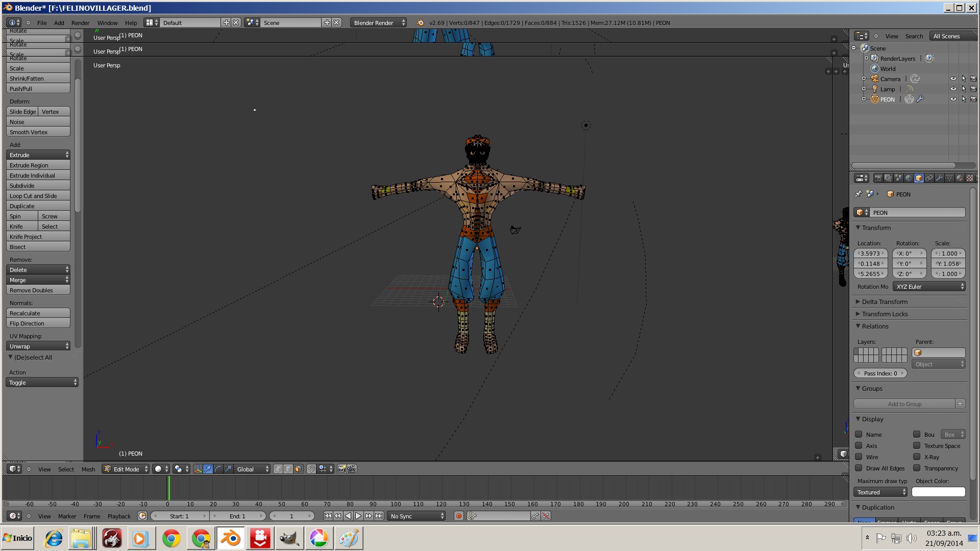This screenshot has width=980, height=551.
Task: Open the Edit Mode dropdown
Action: (126, 469)
